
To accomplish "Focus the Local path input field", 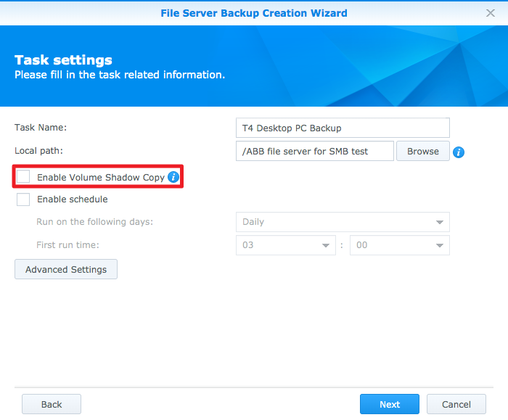I will pos(314,151).
